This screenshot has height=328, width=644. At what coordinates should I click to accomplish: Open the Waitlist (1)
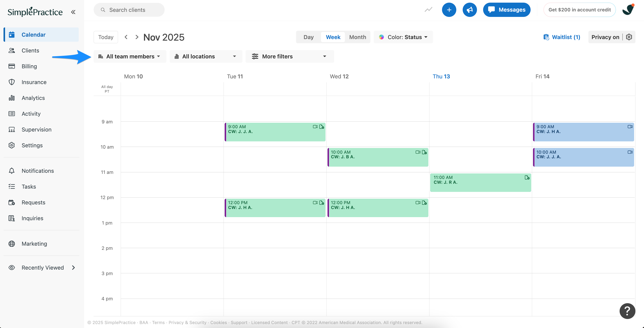(562, 37)
